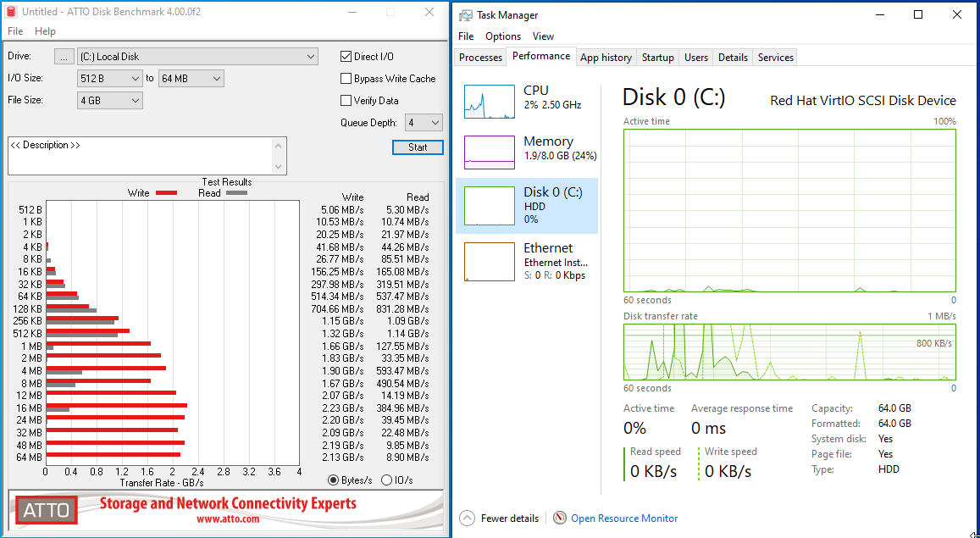This screenshot has width=980, height=538.
Task: Enable Bypass Write Cache checkbox
Action: [x=346, y=78]
